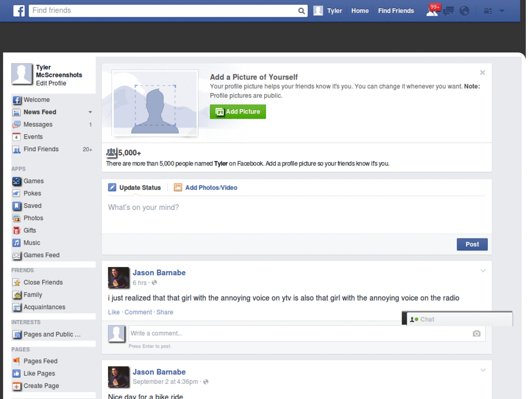Click the Pokes app icon
Viewport: 532px width, 399px height.
coord(17,193)
